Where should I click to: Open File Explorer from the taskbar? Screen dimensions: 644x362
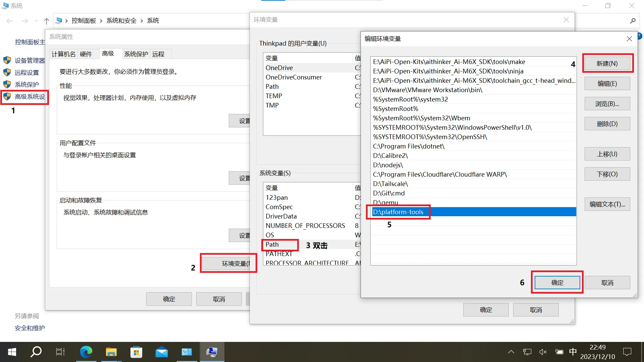point(111,352)
